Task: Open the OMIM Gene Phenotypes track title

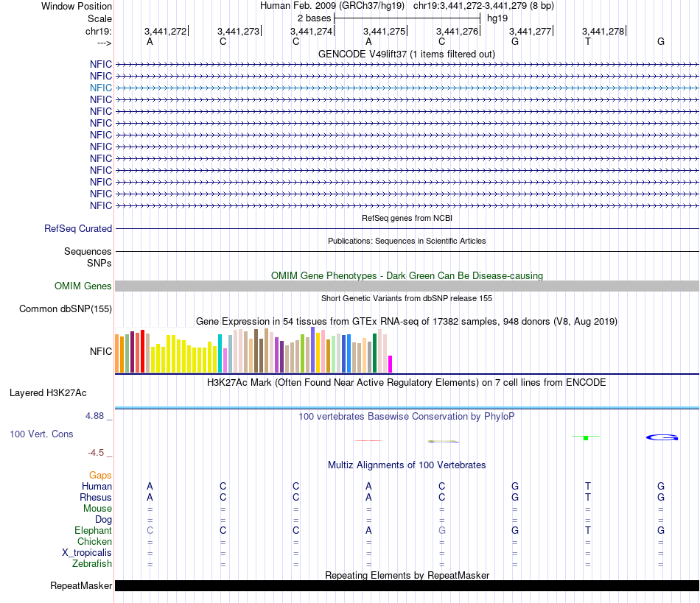Action: click(x=407, y=275)
